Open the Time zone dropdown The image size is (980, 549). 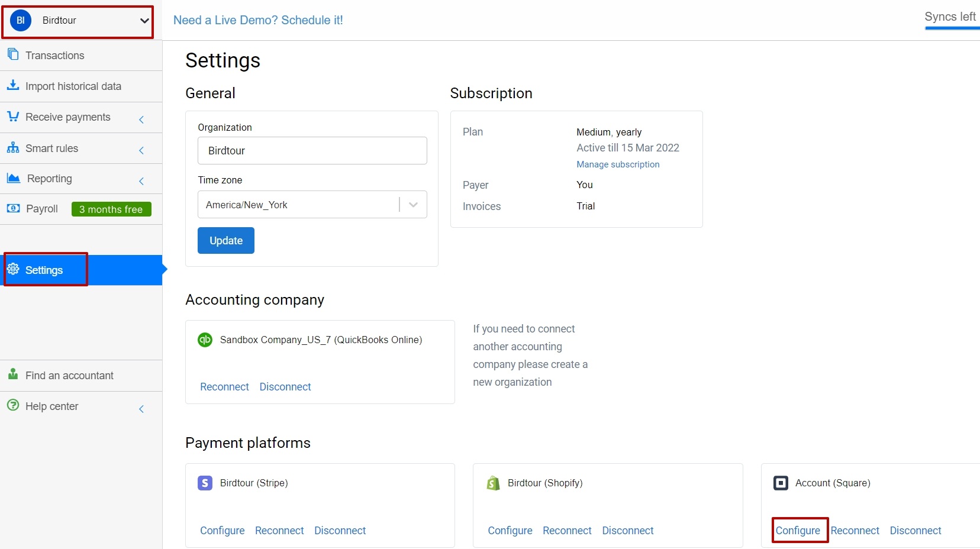click(x=413, y=204)
